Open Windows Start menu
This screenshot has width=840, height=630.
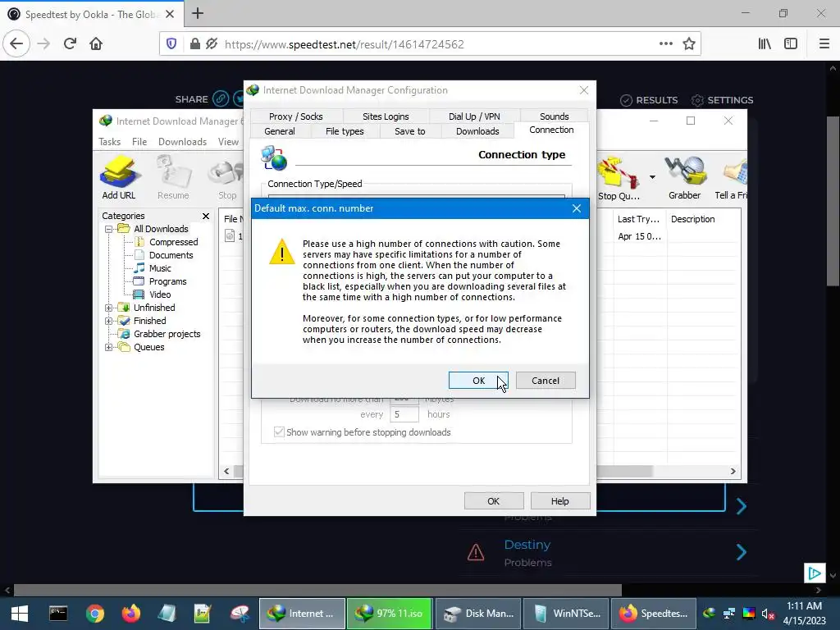click(x=20, y=614)
